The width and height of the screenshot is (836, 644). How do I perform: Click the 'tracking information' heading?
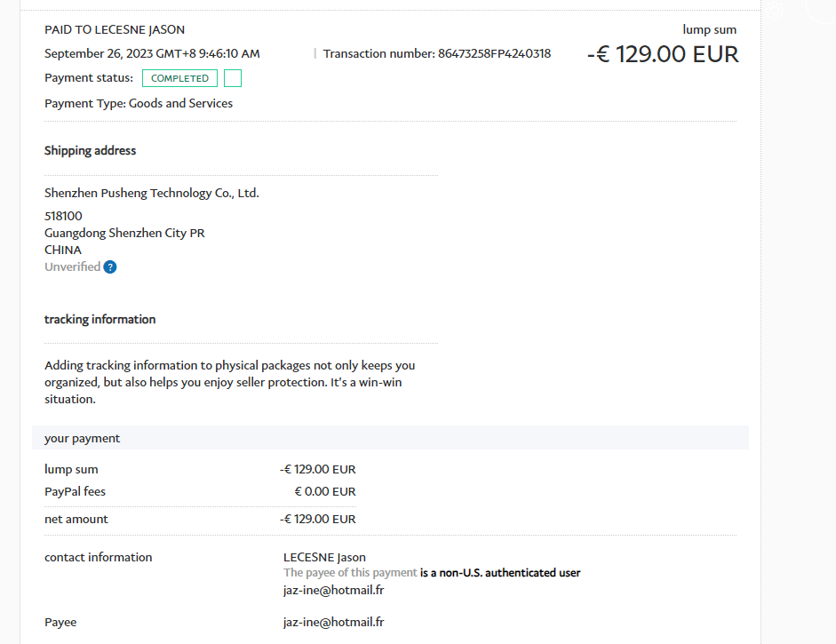100,320
